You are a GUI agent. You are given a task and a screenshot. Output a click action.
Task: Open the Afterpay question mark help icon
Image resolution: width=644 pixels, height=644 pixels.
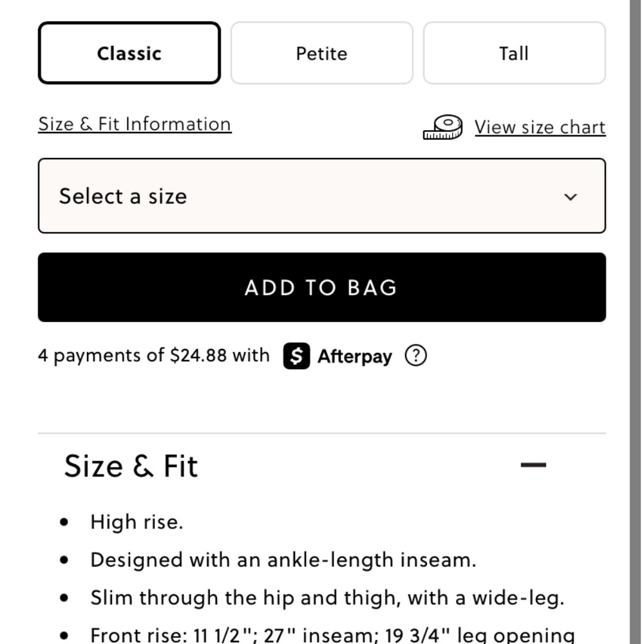415,355
